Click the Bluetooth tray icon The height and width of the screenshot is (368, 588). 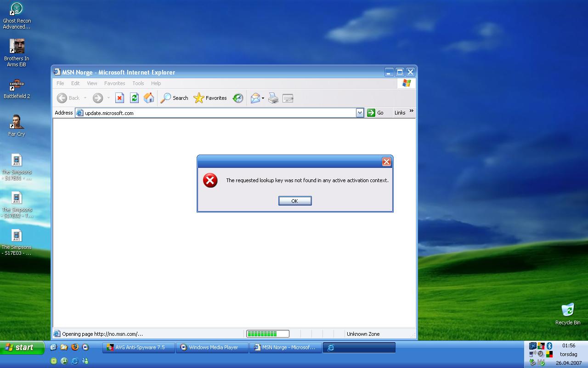pyautogui.click(x=549, y=346)
